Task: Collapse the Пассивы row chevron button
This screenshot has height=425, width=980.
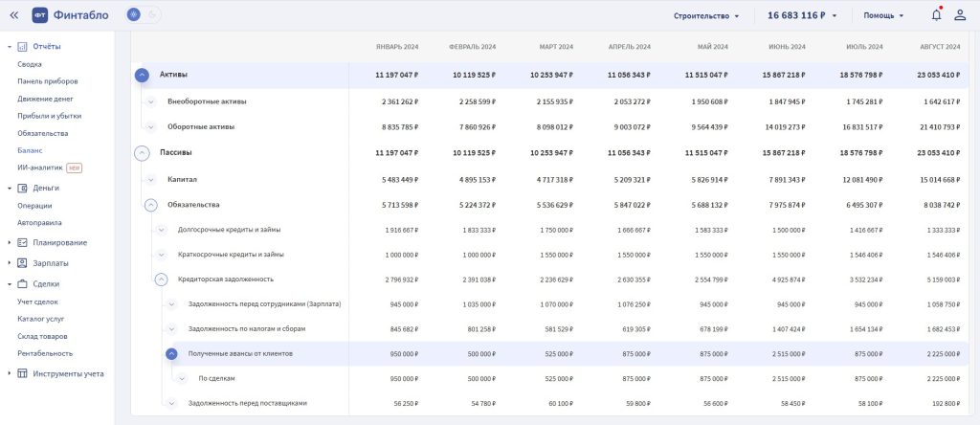Action: [142, 153]
